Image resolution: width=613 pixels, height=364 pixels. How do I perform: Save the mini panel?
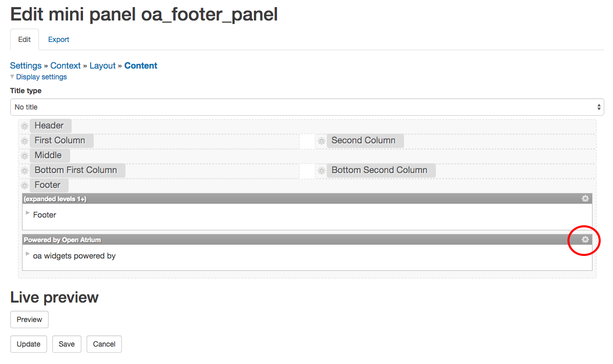pos(67,344)
